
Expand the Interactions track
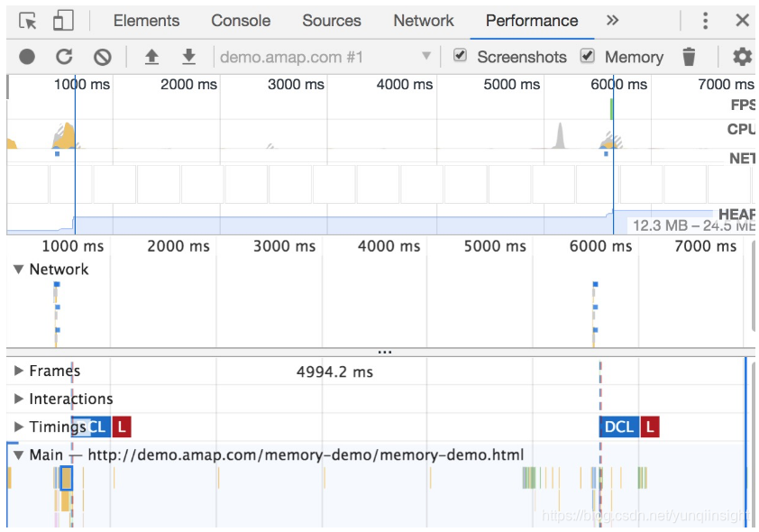click(x=18, y=399)
